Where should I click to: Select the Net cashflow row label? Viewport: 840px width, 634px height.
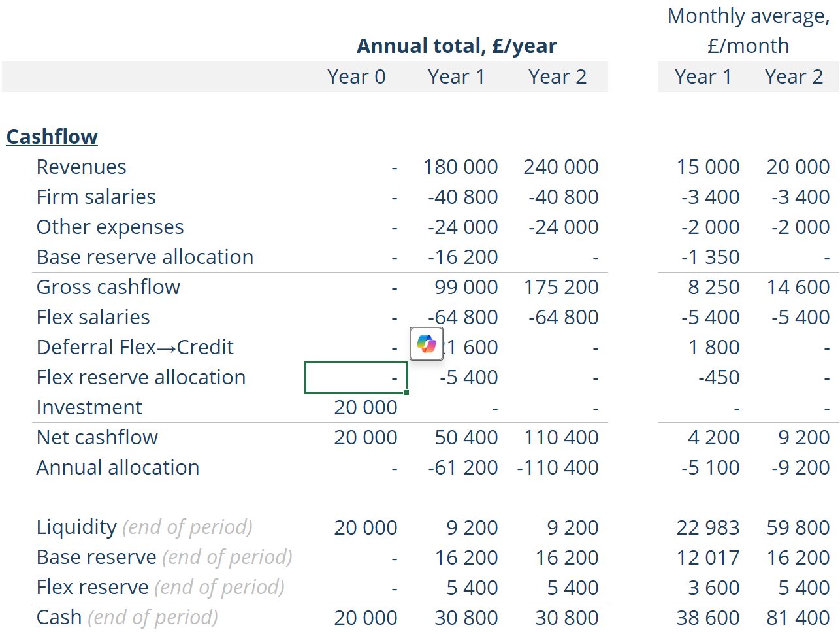pyautogui.click(x=97, y=437)
